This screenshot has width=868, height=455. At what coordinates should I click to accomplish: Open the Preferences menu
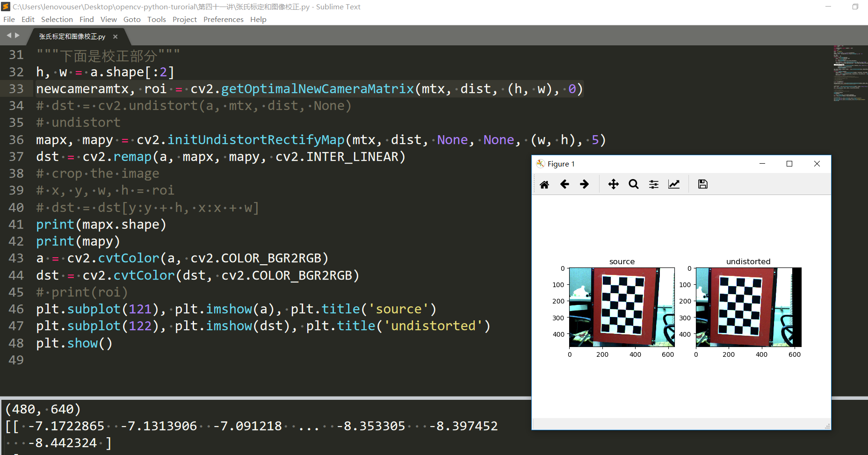pyautogui.click(x=224, y=19)
